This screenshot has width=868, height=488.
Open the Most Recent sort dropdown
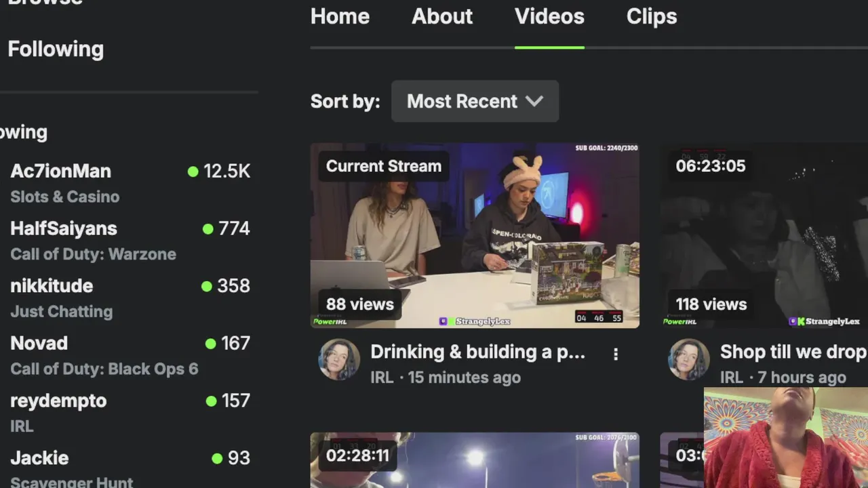tap(475, 102)
